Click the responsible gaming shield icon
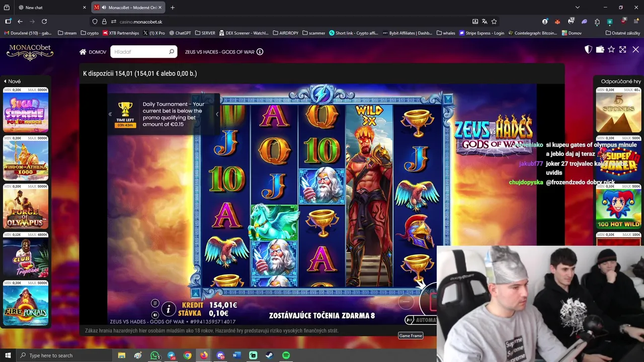 coord(588,49)
